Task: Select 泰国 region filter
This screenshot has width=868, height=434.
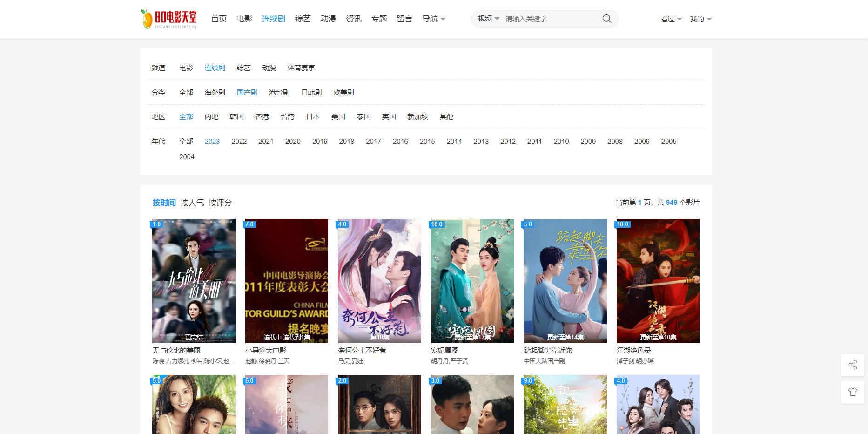Action: 364,117
